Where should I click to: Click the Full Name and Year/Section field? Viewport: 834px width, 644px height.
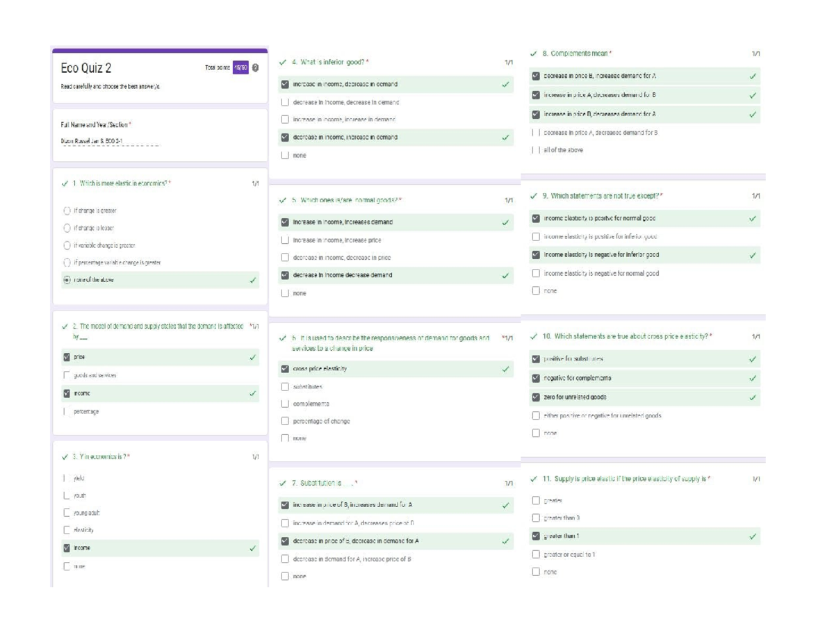pos(110,140)
